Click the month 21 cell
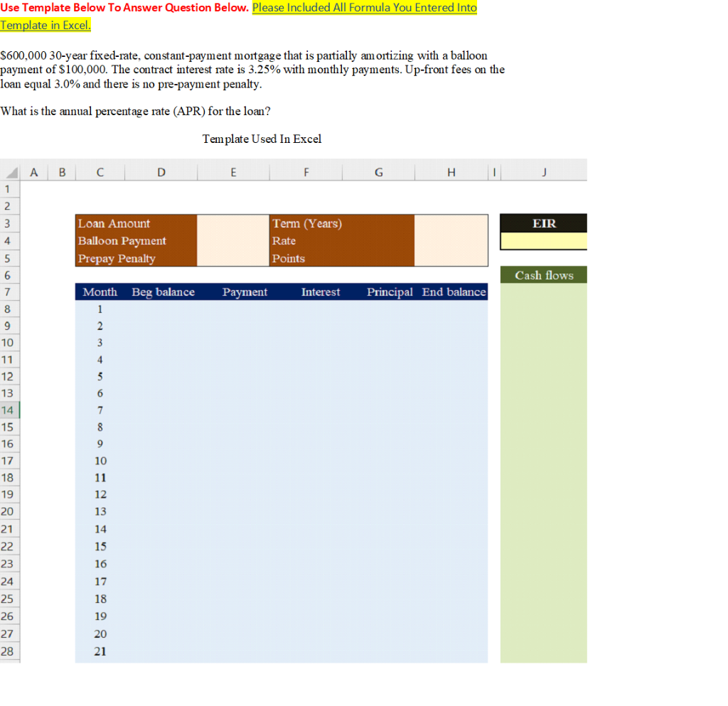728x706 pixels. pos(100,651)
